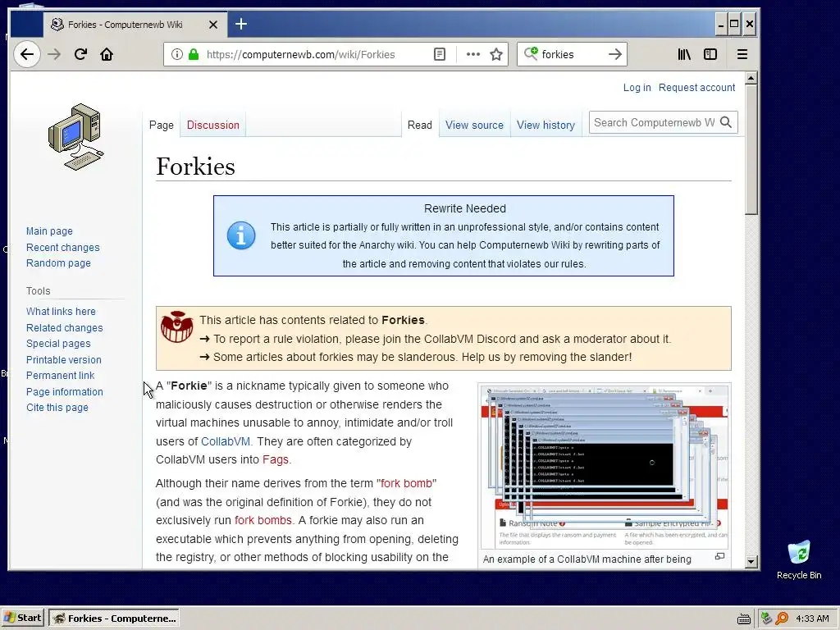Viewport: 840px width, 630px height.
Task: Open the View history tab
Action: pyautogui.click(x=546, y=125)
